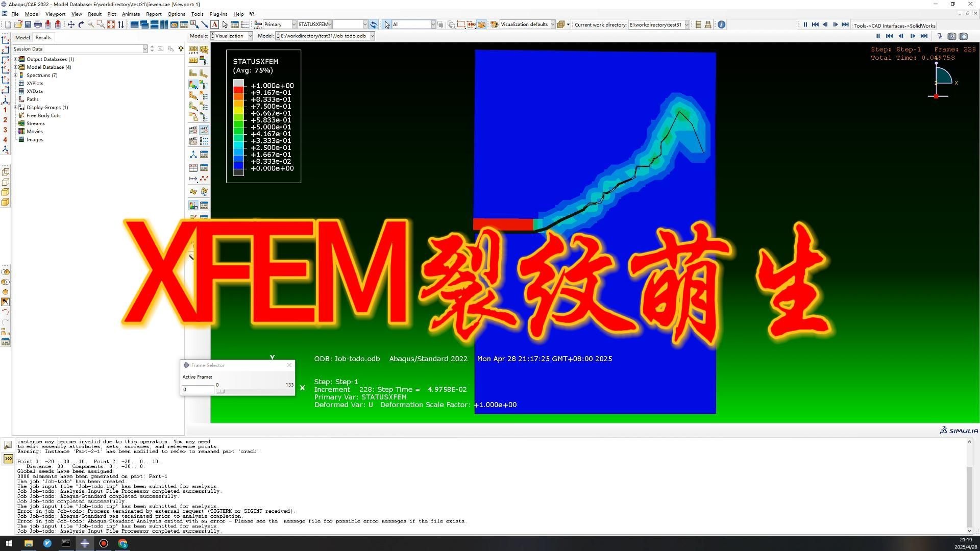The height and width of the screenshot is (551, 980).
Task: Open the Contour Options dialog icon
Action: (204, 85)
